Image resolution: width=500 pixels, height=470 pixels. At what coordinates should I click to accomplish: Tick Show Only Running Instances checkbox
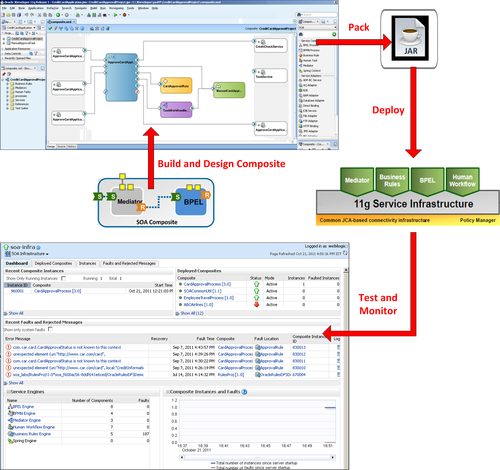(63, 278)
